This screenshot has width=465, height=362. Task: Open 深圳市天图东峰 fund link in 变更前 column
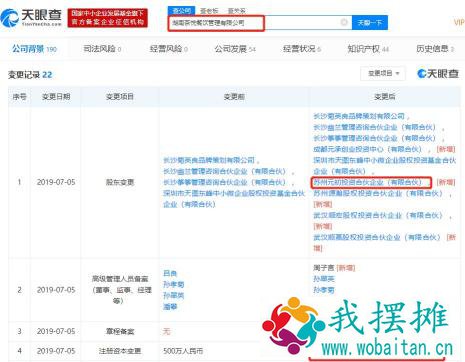tap(234, 199)
